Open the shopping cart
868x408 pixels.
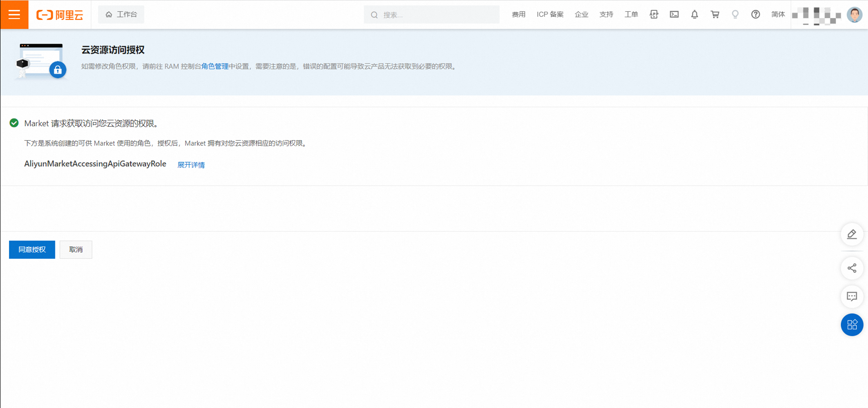(715, 15)
